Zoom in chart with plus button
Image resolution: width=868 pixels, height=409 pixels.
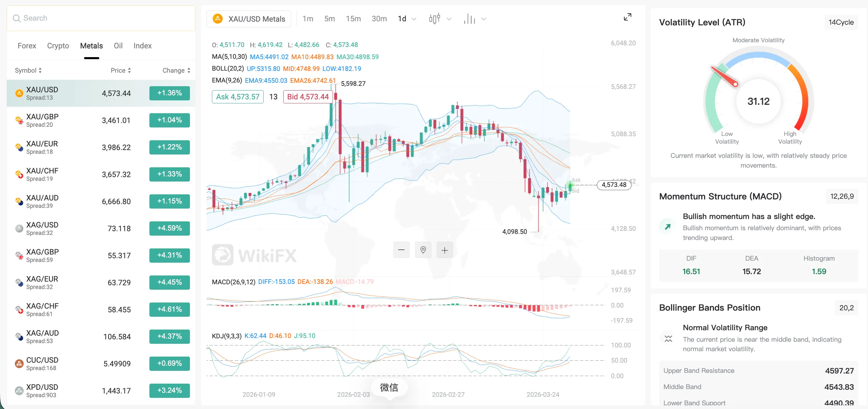(444, 250)
